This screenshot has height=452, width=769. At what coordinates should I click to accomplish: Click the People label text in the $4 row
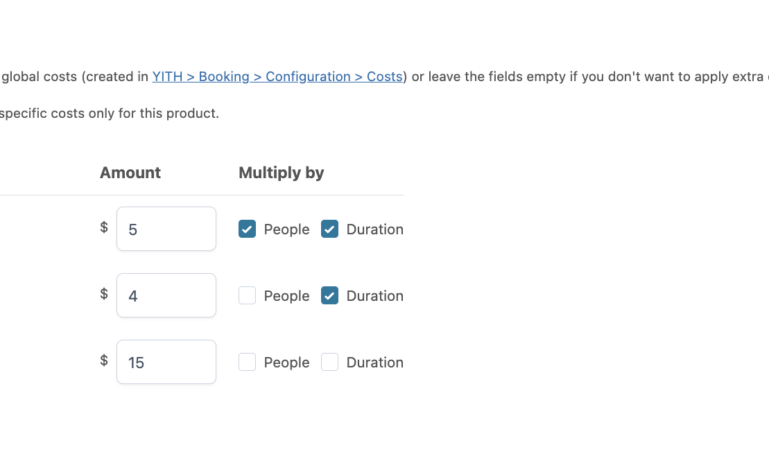pyautogui.click(x=286, y=296)
